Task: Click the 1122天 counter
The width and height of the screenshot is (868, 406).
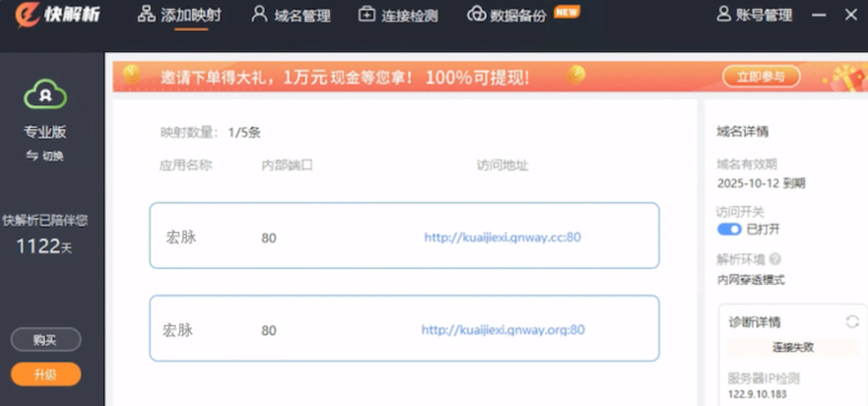Action: [x=44, y=246]
